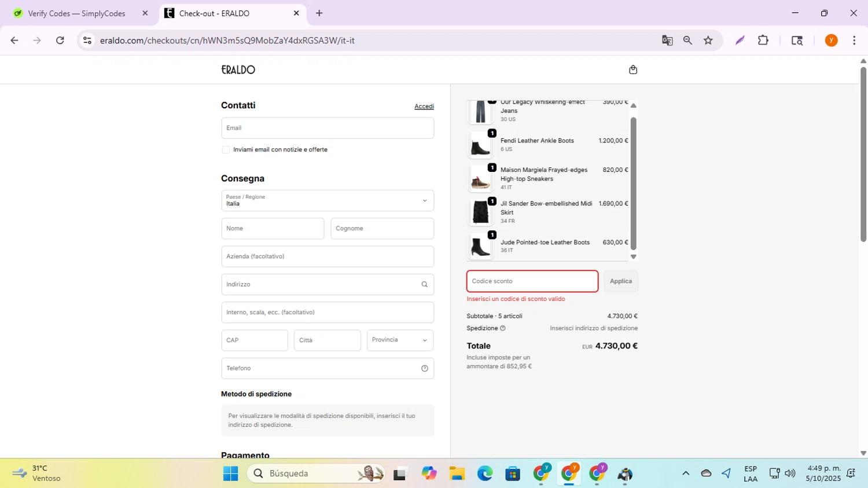The width and height of the screenshot is (868, 488).
Task: Click the Indirizzo field
Action: click(328, 284)
